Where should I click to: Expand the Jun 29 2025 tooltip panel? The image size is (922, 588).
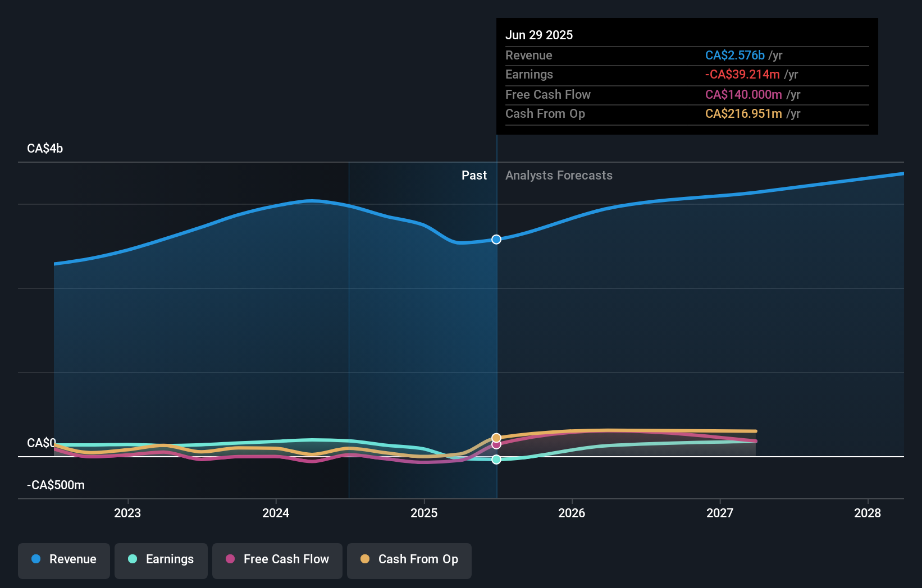686,76
